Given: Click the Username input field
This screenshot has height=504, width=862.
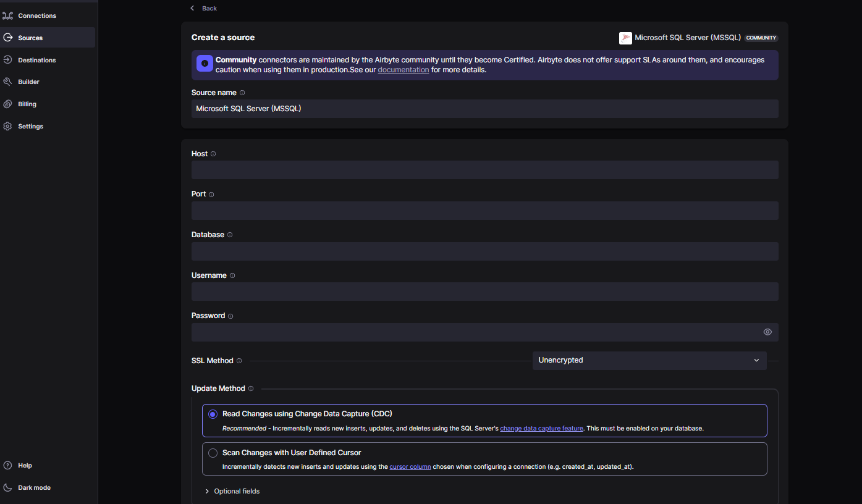Looking at the screenshot, I should pos(485,292).
